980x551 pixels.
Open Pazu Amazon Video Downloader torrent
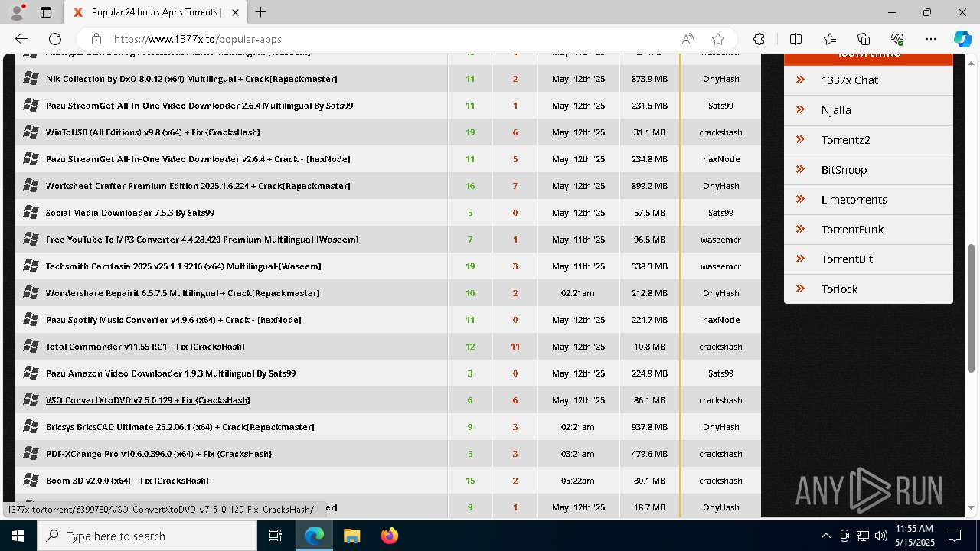coord(171,373)
